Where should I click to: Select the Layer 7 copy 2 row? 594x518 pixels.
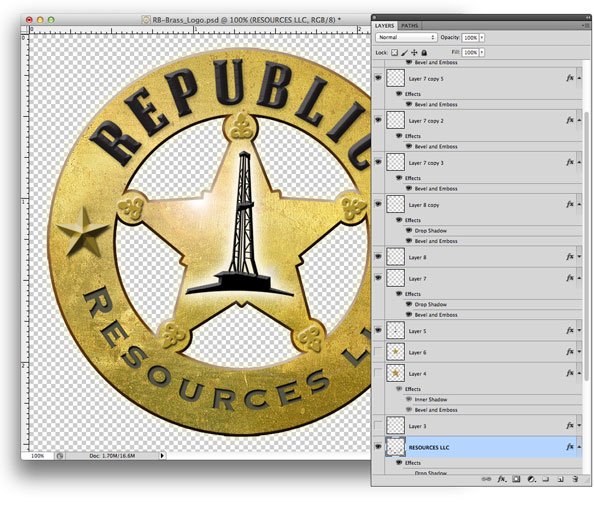pyautogui.click(x=484, y=120)
